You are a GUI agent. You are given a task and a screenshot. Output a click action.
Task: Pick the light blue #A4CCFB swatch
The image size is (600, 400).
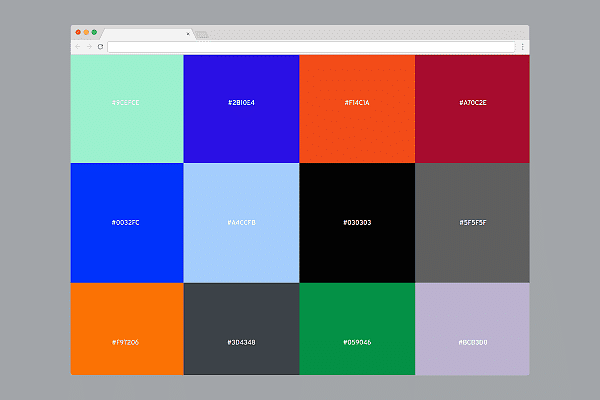241,222
